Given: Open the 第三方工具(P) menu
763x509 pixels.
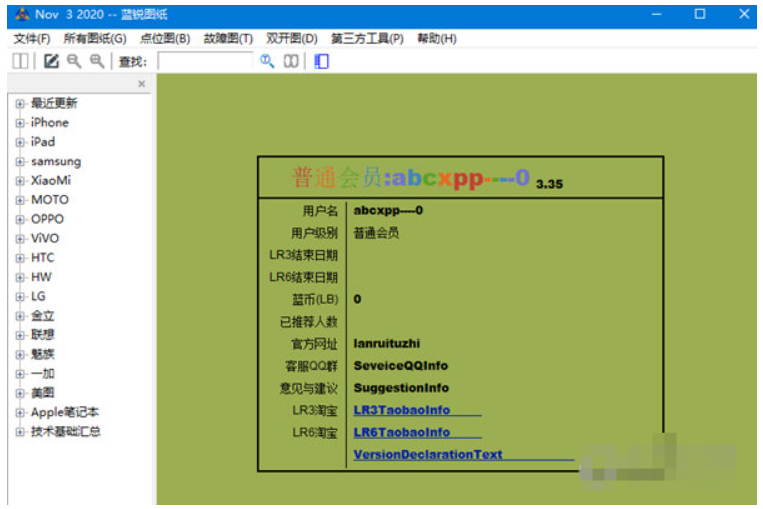Looking at the screenshot, I should [x=367, y=38].
